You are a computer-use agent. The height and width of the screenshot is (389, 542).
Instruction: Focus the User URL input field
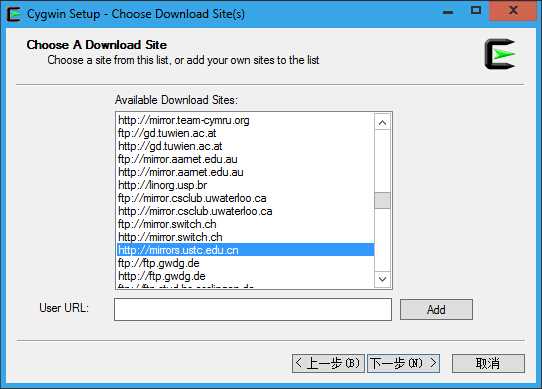[x=253, y=309]
